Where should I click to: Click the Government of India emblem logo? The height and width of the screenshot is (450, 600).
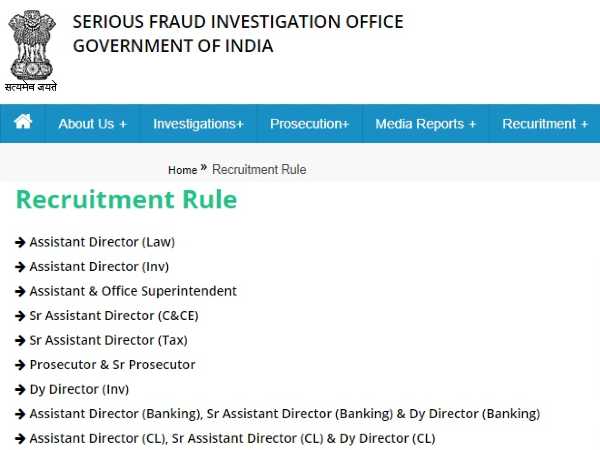(x=32, y=46)
